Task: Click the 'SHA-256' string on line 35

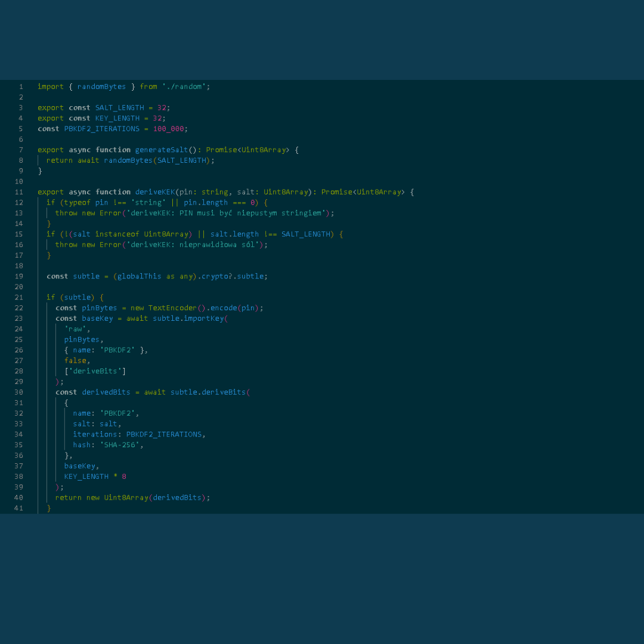Action: pos(119,445)
